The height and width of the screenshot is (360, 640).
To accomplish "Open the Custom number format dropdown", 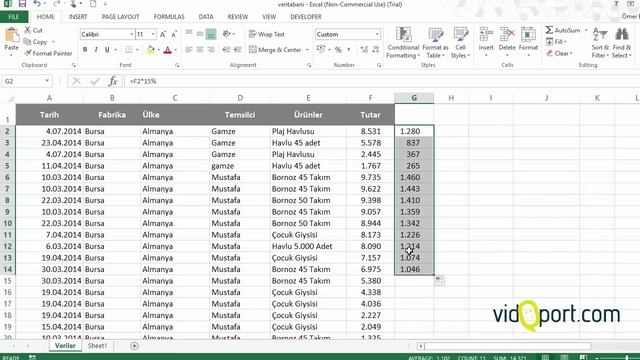I will point(377,34).
